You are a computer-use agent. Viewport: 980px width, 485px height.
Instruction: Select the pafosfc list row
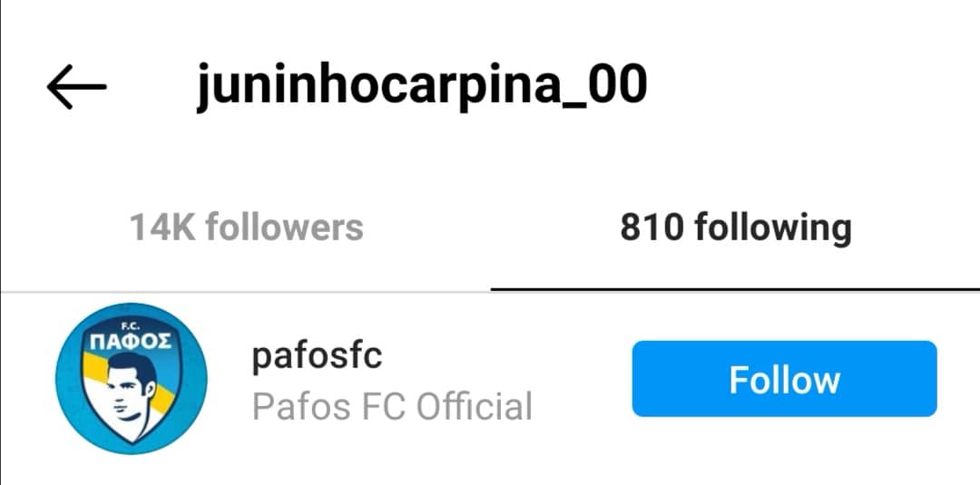tap(490, 379)
